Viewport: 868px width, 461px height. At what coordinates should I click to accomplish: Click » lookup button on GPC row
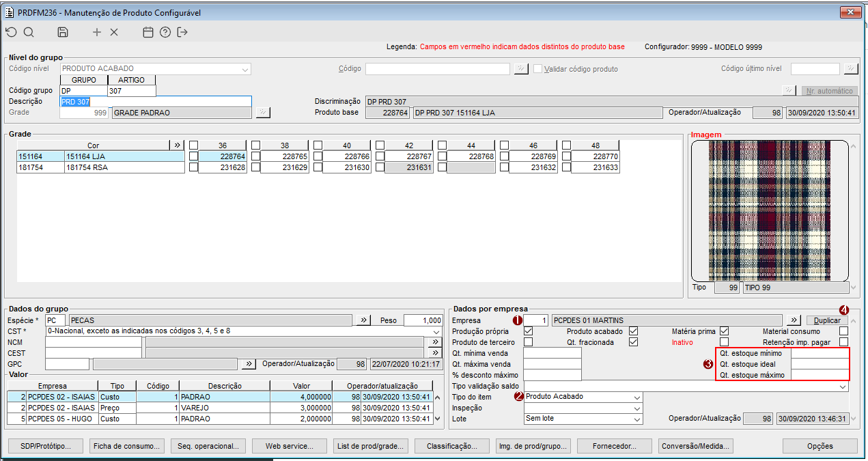coord(249,364)
